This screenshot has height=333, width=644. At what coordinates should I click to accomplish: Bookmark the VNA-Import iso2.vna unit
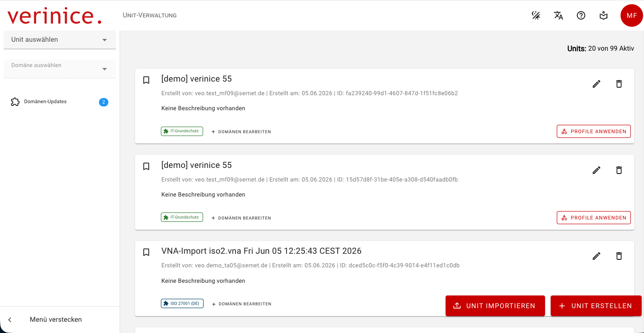pyautogui.click(x=146, y=252)
